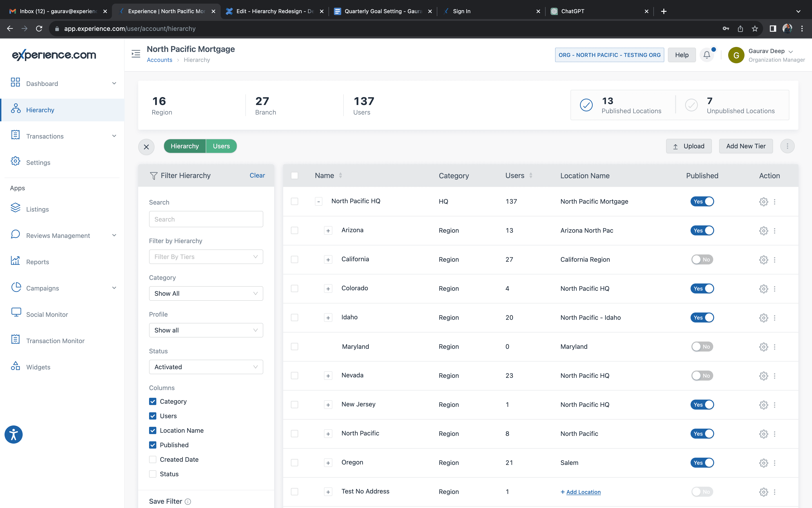This screenshot has width=812, height=508.
Task: Open settings gear for California row
Action: click(763, 260)
